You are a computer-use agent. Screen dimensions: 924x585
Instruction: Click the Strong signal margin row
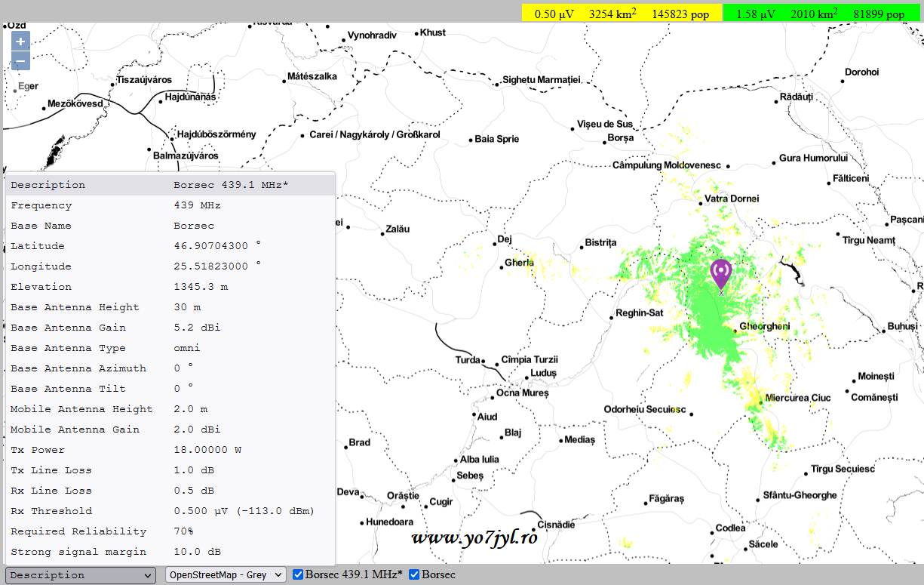170,552
